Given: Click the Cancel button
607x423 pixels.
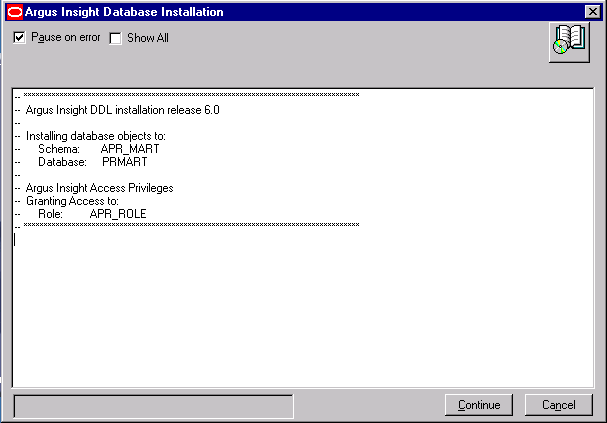Looking at the screenshot, I should click(x=559, y=405).
